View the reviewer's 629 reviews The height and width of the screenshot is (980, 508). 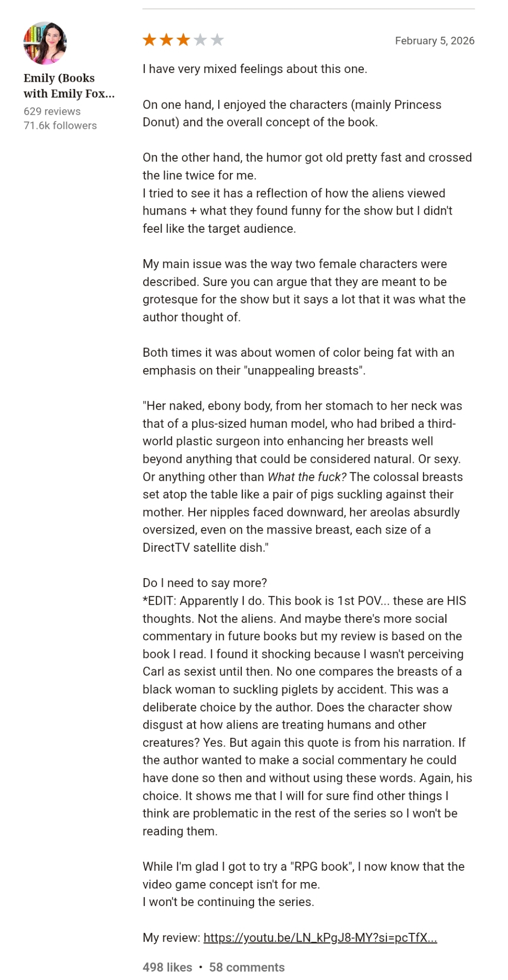coord(52,111)
